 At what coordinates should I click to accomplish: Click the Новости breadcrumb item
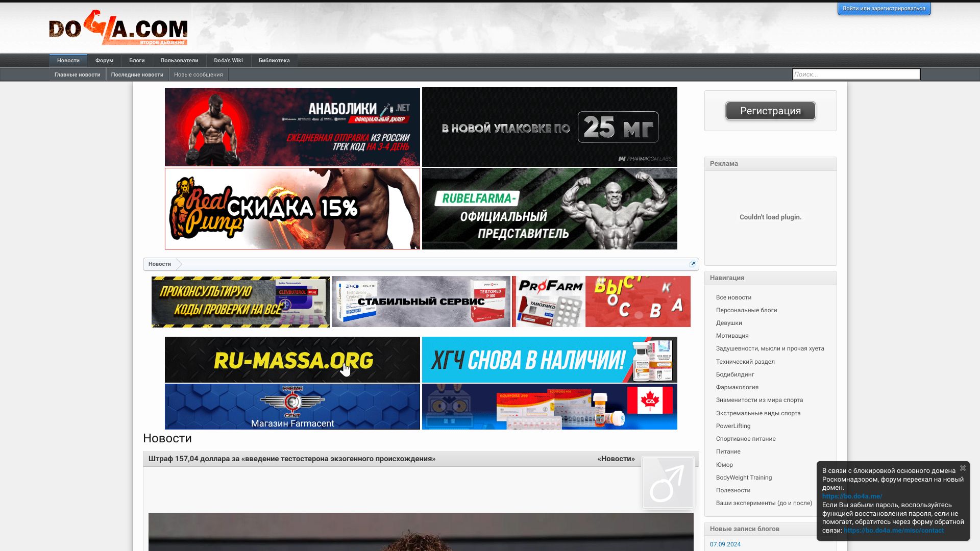coord(160,264)
